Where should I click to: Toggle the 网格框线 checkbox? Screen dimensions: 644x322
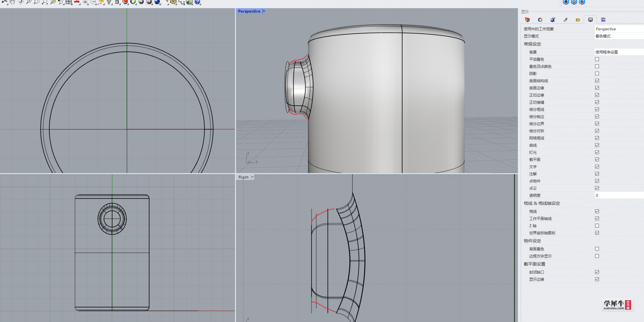click(597, 138)
